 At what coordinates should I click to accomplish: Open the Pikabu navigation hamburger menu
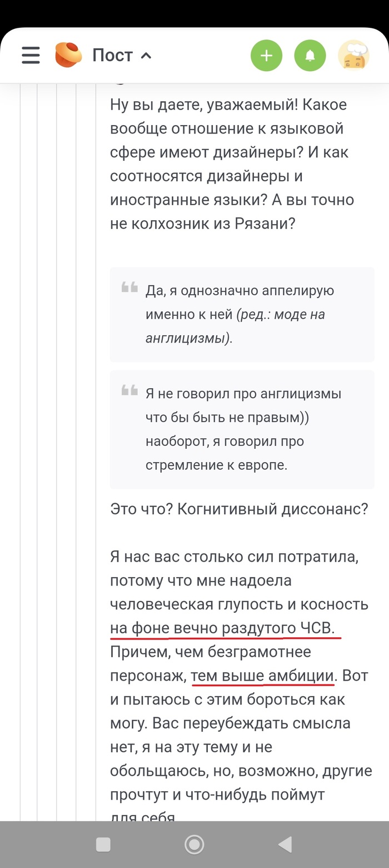pyautogui.click(x=30, y=55)
